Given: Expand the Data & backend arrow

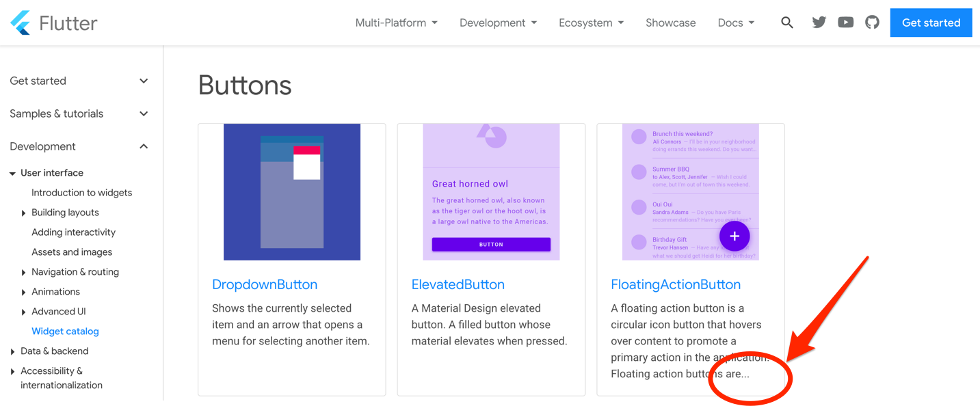Looking at the screenshot, I should point(12,352).
